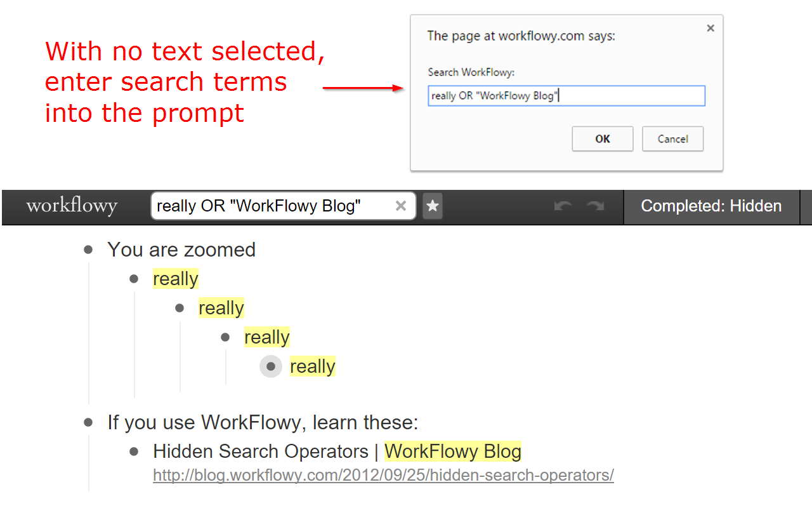
Task: Click 'Hidden Search Operators | WorkFlowy Blog' item
Action: [x=337, y=451]
